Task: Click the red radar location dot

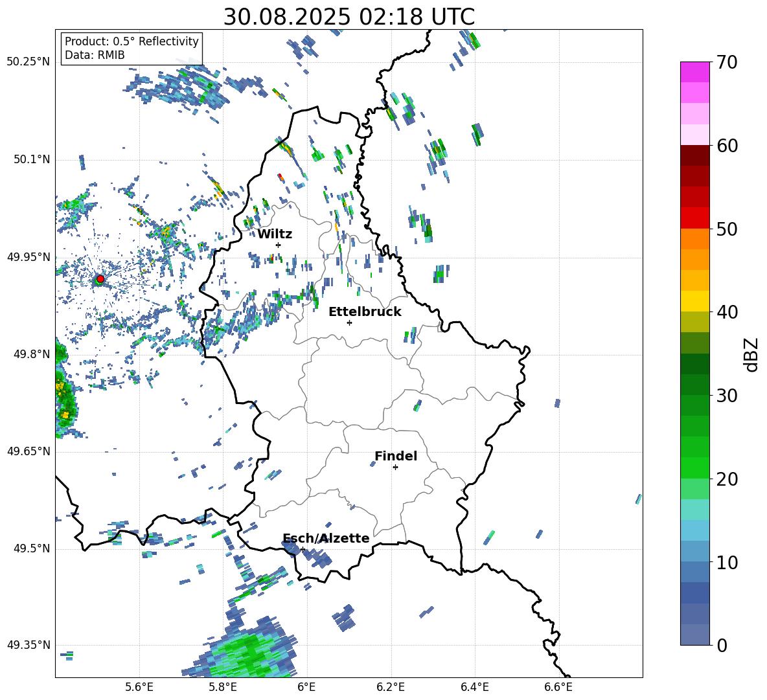Action: tap(100, 279)
